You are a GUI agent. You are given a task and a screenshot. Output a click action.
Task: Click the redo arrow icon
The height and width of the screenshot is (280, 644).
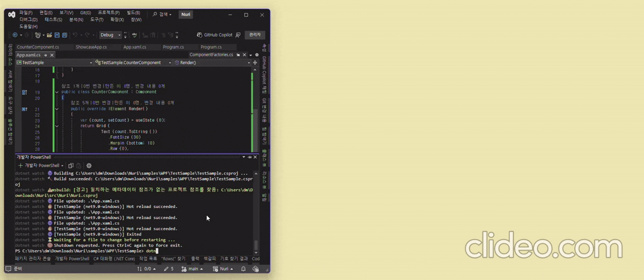87,35
